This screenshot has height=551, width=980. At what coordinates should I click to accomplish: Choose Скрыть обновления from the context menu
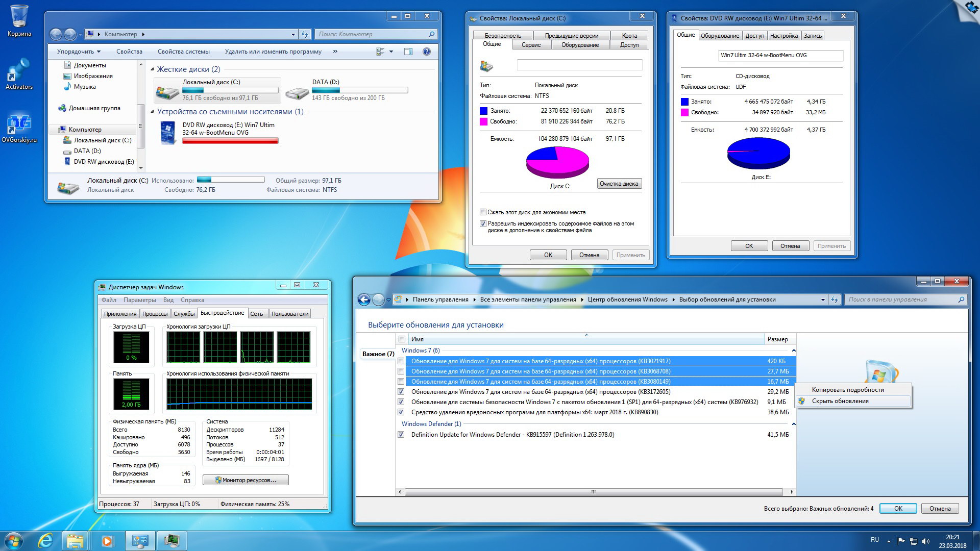coord(853,401)
